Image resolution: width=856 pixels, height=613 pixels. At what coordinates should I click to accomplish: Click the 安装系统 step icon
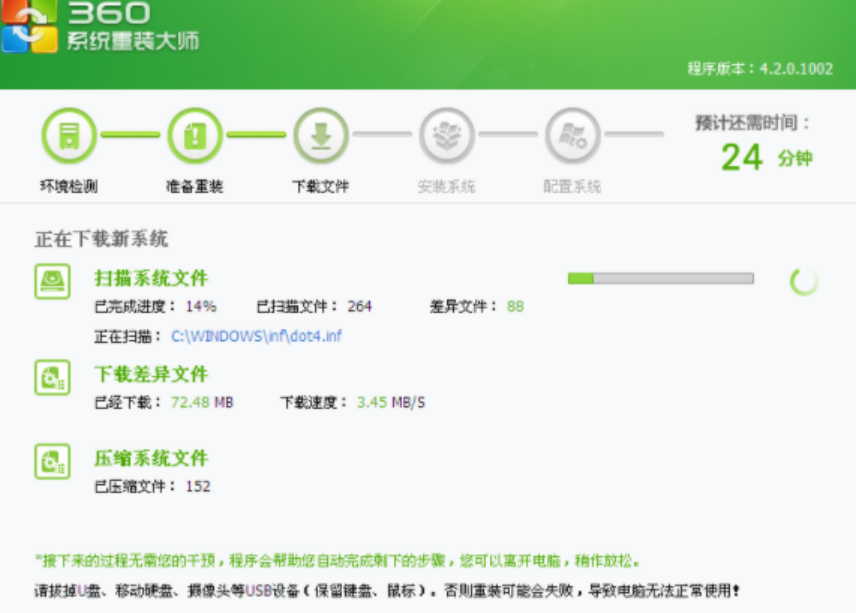pos(447,135)
